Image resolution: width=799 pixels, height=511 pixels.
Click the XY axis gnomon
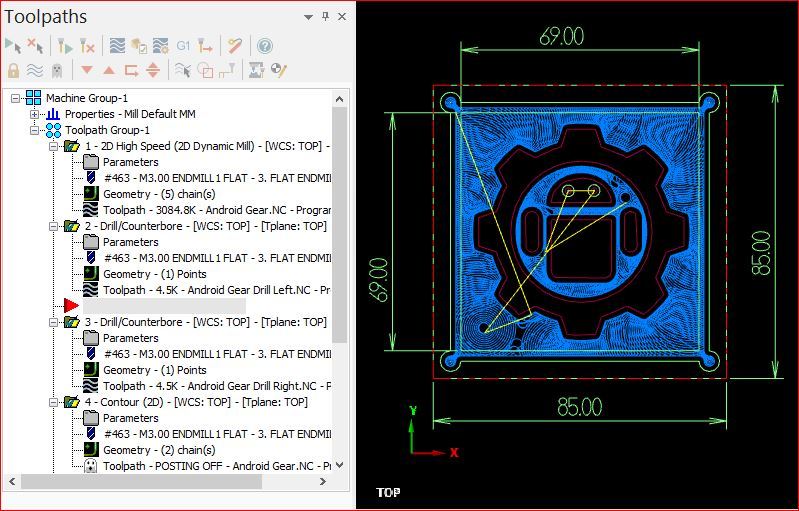[433, 432]
